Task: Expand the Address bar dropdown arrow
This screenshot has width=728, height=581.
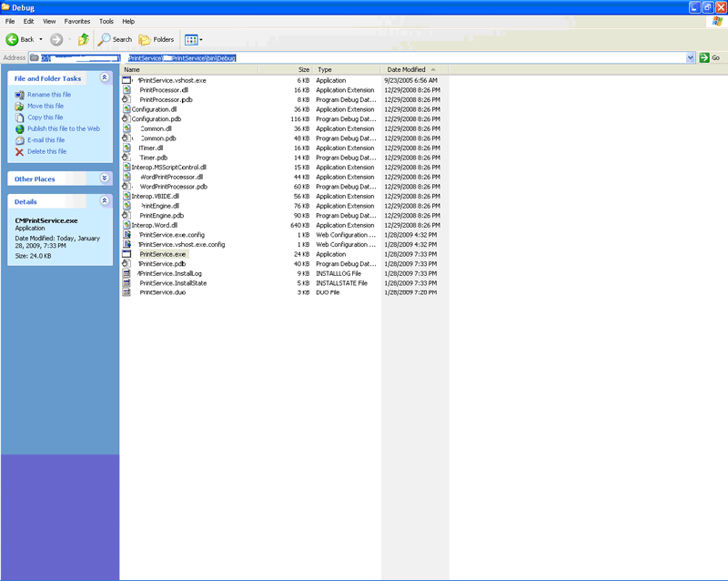Action: pyautogui.click(x=691, y=57)
